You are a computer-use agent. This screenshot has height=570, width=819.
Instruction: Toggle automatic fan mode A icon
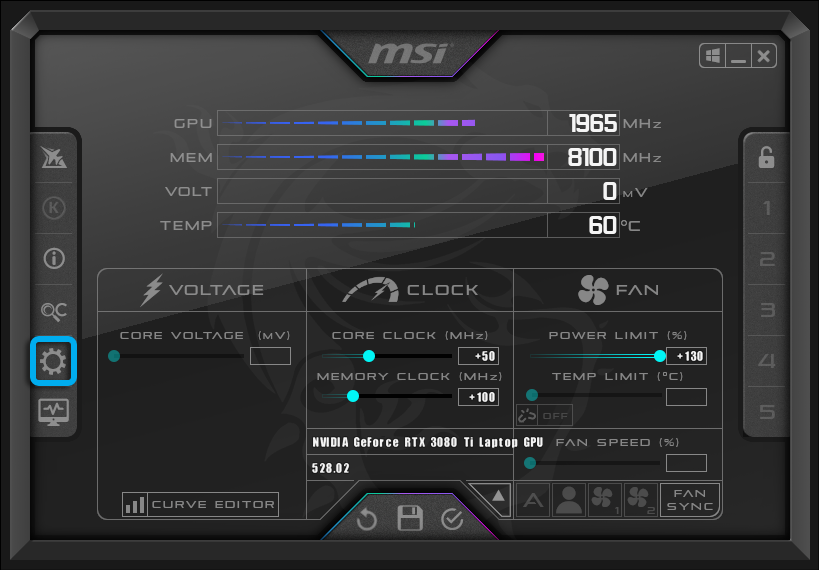coord(533,500)
